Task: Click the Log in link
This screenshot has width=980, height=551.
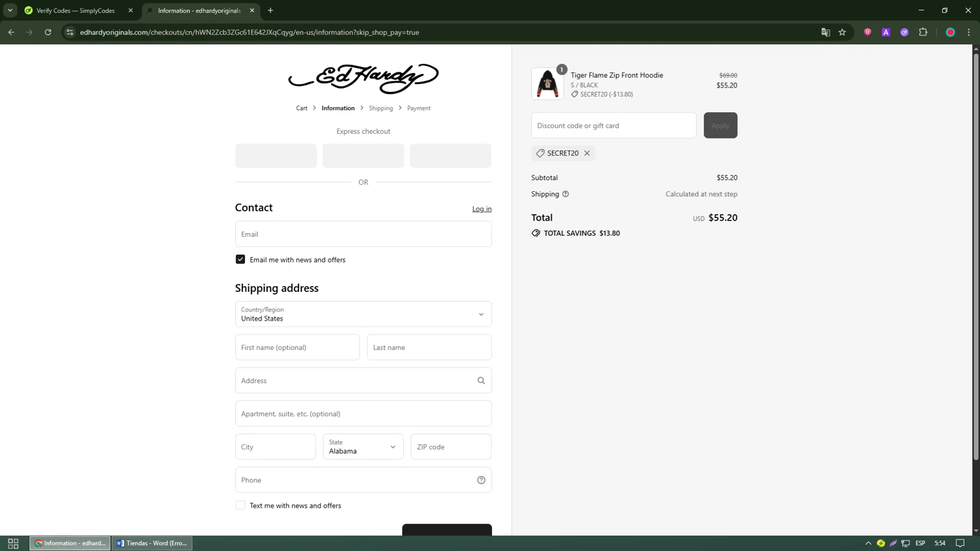Action: point(482,209)
